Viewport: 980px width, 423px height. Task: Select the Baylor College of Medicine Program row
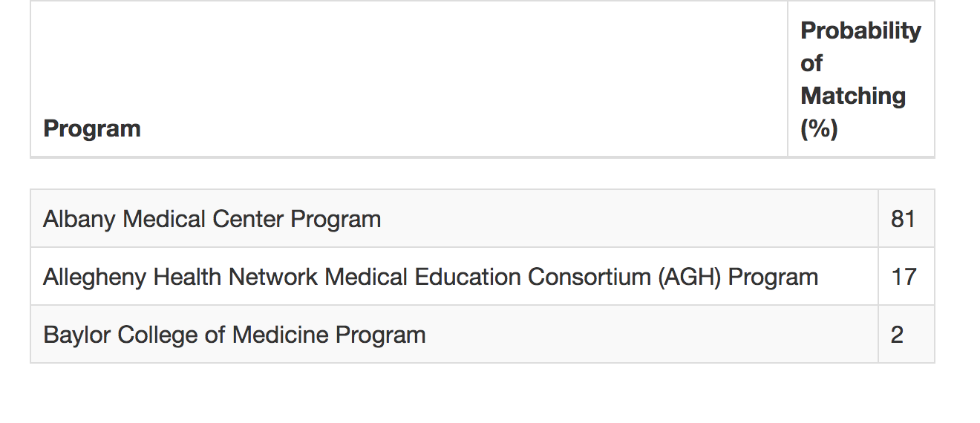click(453, 335)
